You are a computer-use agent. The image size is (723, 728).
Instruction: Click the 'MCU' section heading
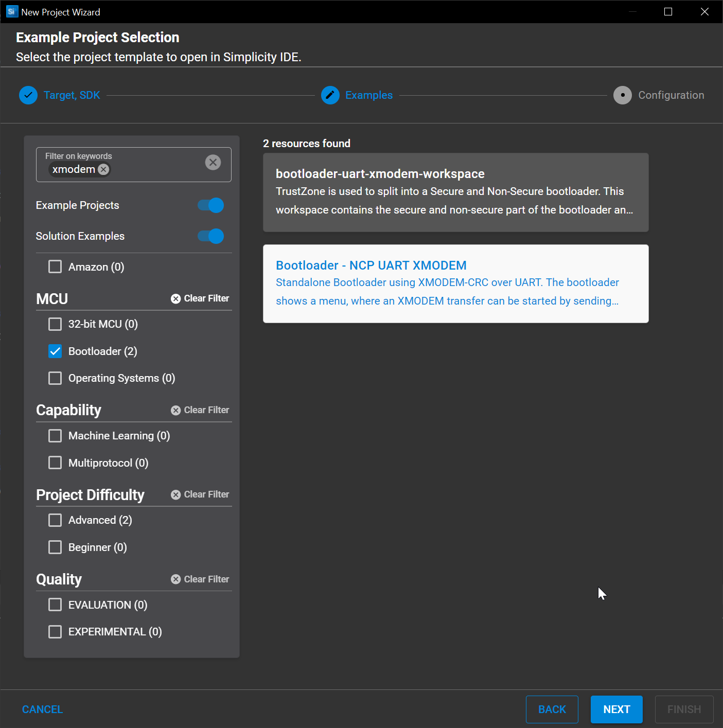52,299
